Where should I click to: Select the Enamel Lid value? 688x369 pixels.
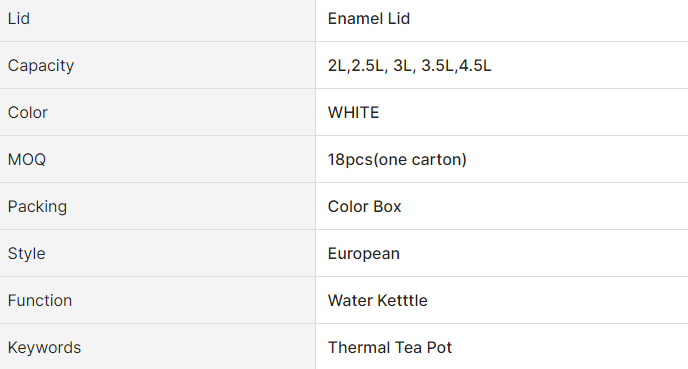369,19
